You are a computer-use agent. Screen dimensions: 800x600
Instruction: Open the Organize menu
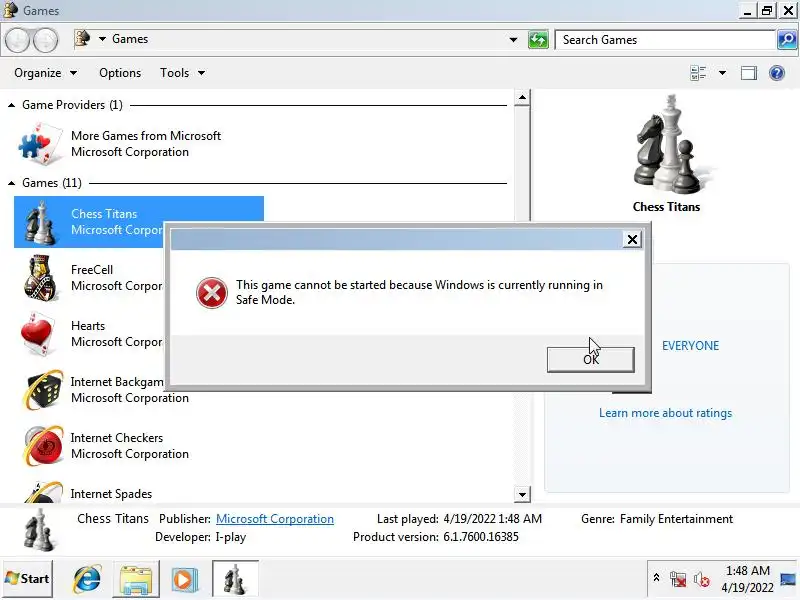pyautogui.click(x=45, y=73)
